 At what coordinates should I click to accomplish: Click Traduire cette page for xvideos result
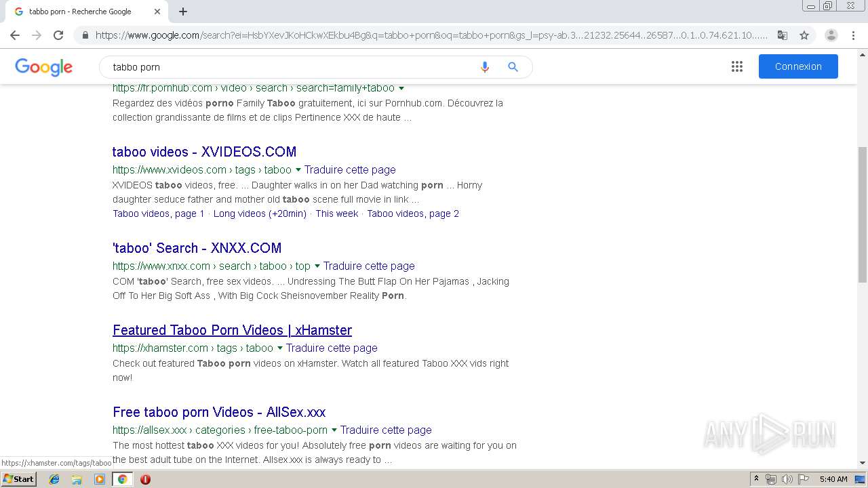[x=350, y=170]
